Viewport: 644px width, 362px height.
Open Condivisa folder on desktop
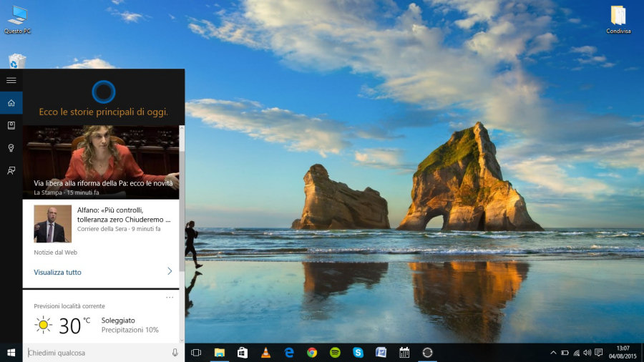pyautogui.click(x=618, y=19)
